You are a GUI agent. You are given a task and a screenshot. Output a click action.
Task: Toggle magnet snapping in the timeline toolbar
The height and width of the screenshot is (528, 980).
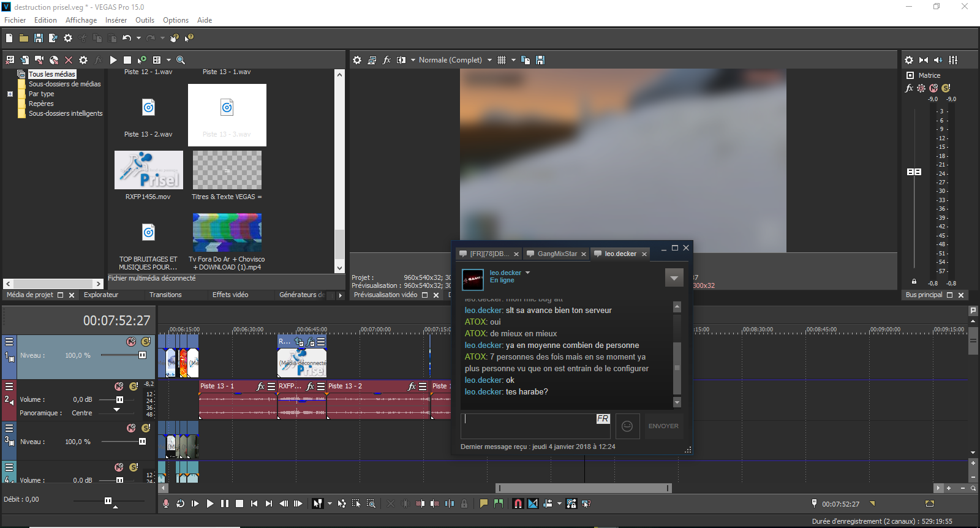coord(518,503)
